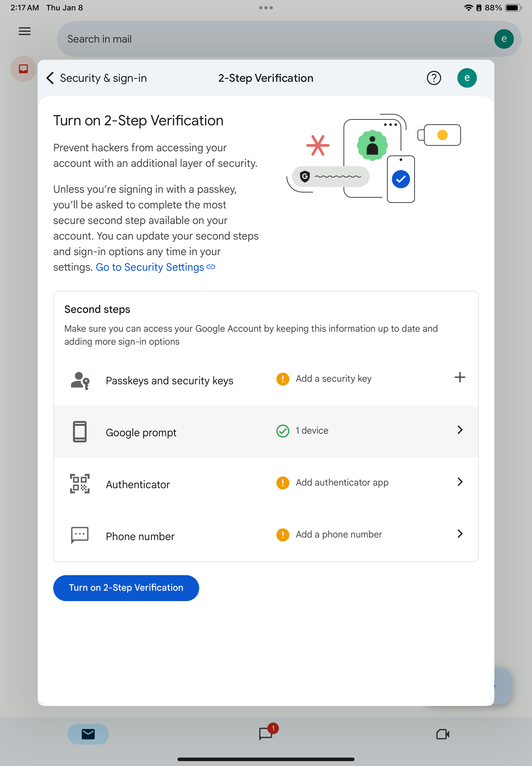
Task: Click the Google prompt phone icon
Action: 80,432
